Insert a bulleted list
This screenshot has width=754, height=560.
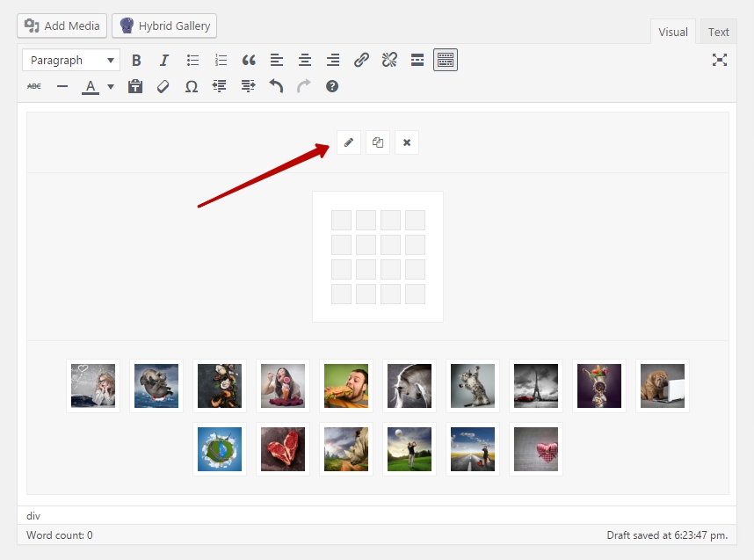point(192,60)
